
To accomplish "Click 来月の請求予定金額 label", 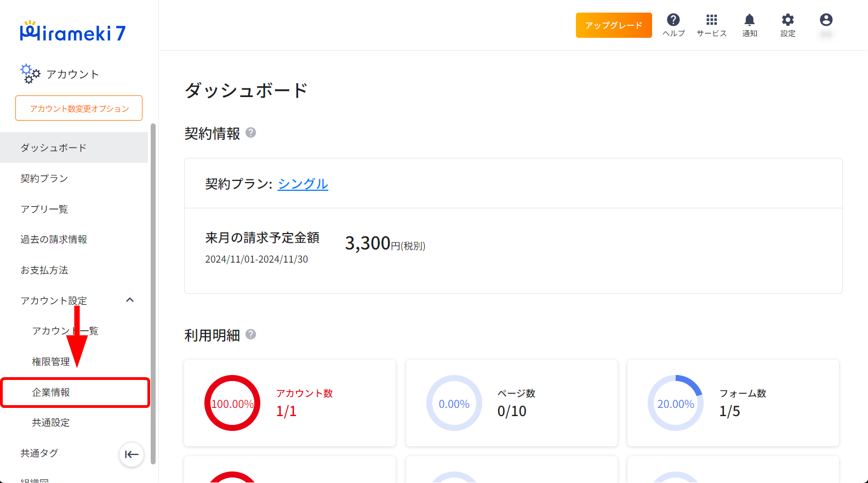I will [262, 238].
